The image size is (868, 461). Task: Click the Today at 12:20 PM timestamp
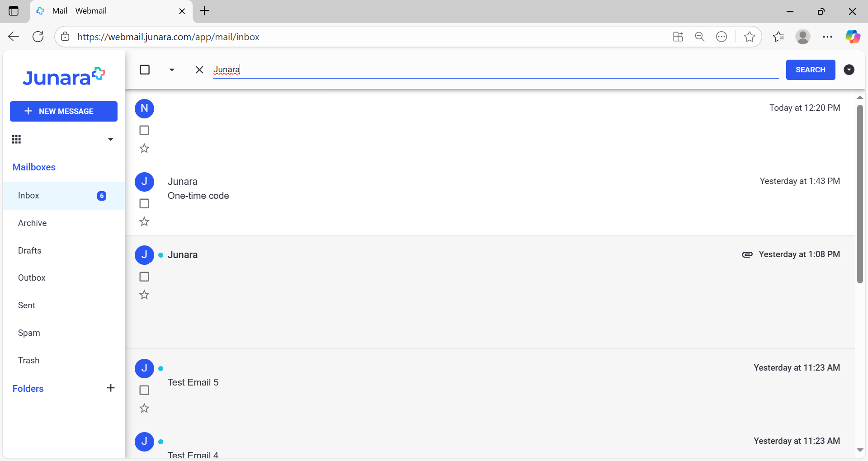tap(805, 108)
